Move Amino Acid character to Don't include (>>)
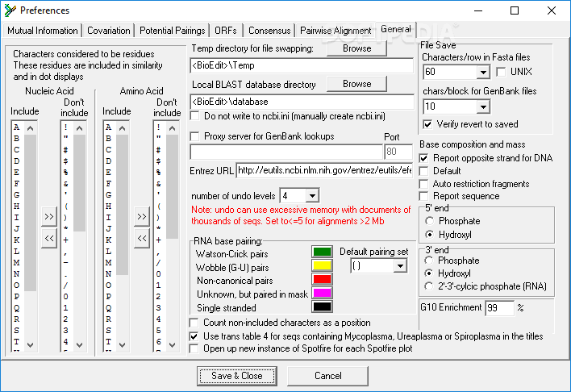Viewport: 571px width, 392px height. 142,217
